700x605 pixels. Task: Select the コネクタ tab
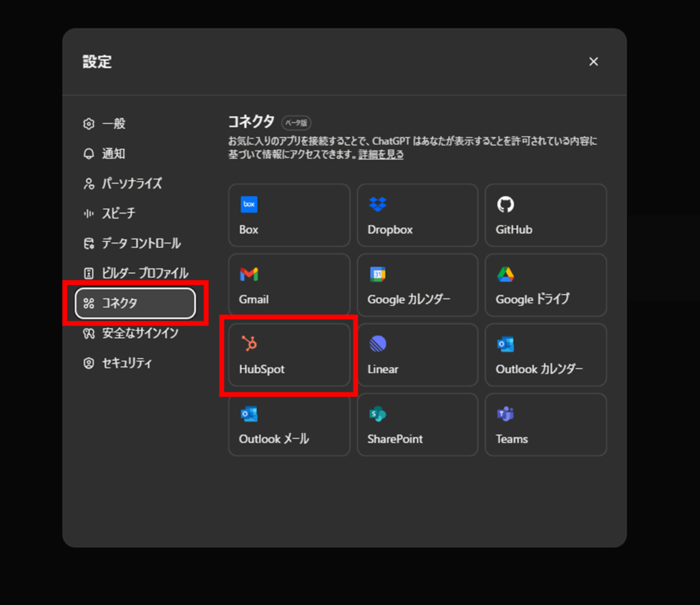[135, 303]
